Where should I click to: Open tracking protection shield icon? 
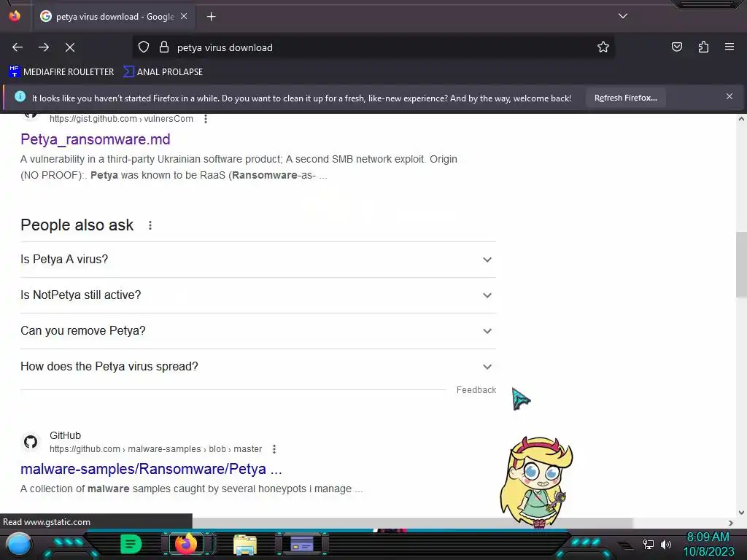144,47
